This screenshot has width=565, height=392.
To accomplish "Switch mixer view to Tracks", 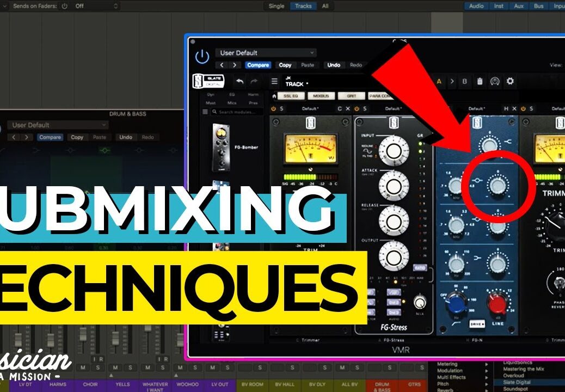I will pos(303,6).
